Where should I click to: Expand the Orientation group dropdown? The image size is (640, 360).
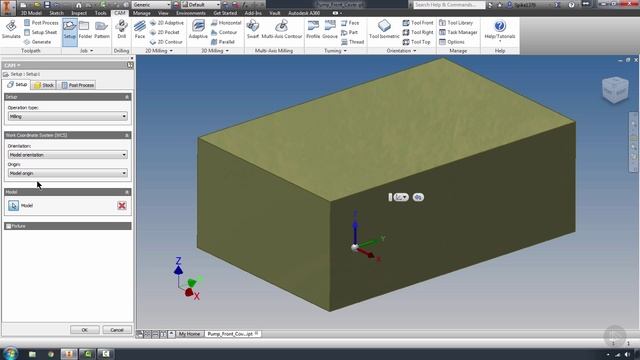coord(402,51)
